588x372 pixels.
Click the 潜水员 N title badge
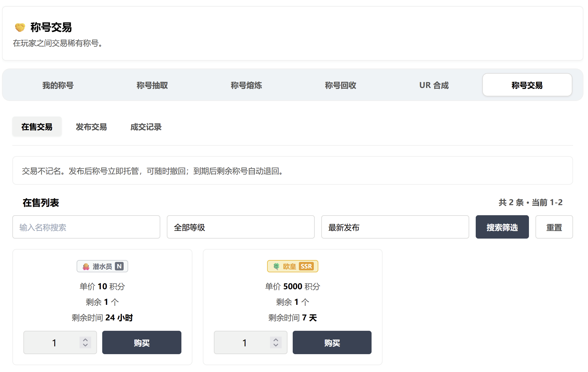pos(102,267)
